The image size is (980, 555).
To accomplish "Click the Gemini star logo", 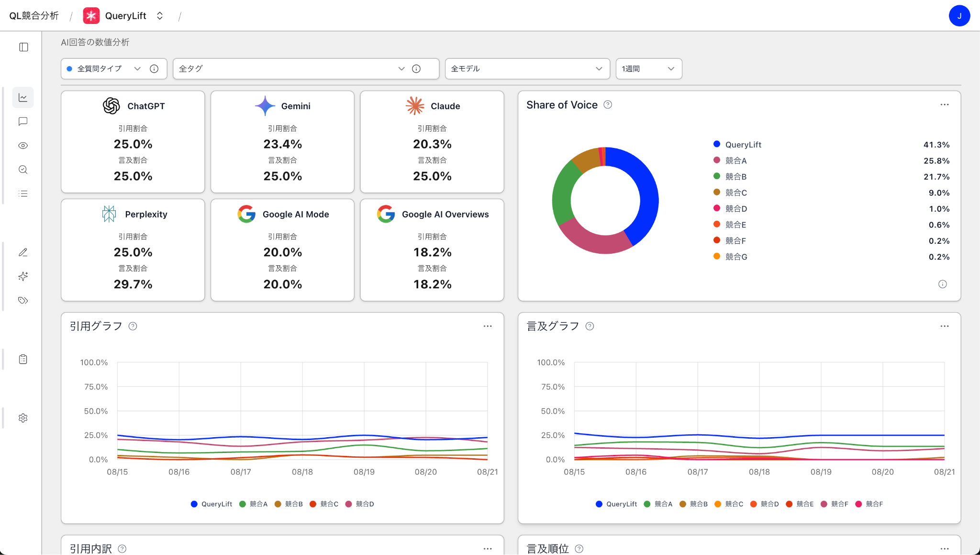I will [265, 106].
